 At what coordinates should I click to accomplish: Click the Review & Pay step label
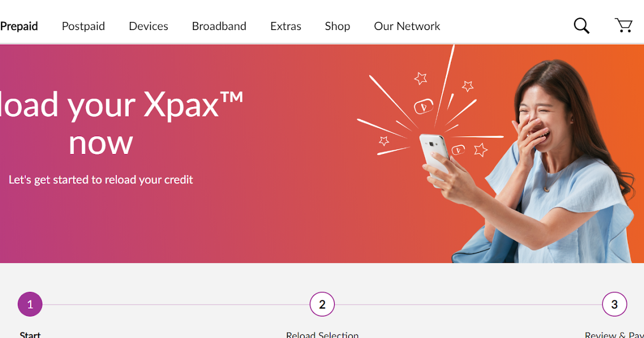pyautogui.click(x=614, y=334)
